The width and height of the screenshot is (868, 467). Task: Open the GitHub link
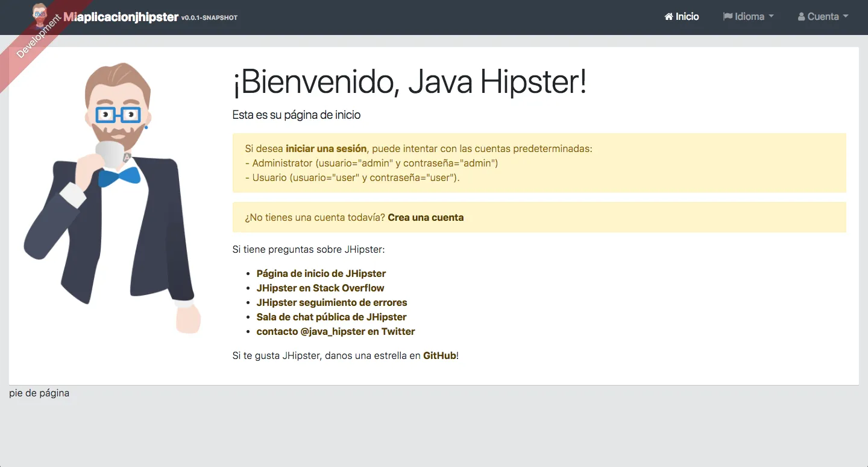coord(439,355)
